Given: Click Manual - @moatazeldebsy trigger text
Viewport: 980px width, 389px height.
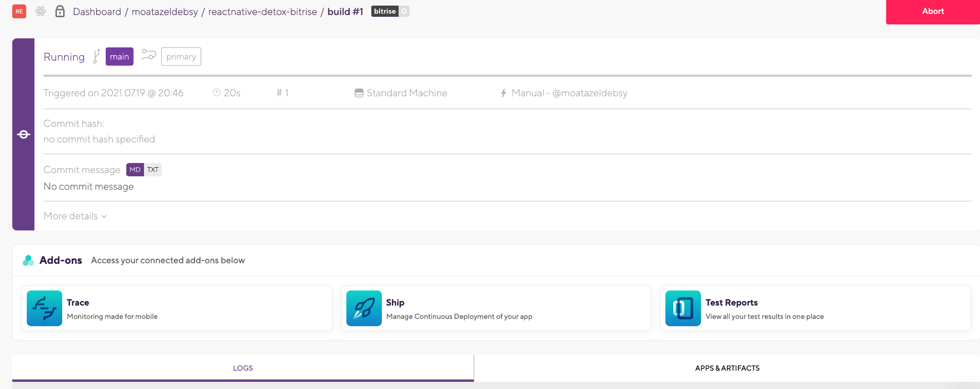Looking at the screenshot, I should [569, 93].
